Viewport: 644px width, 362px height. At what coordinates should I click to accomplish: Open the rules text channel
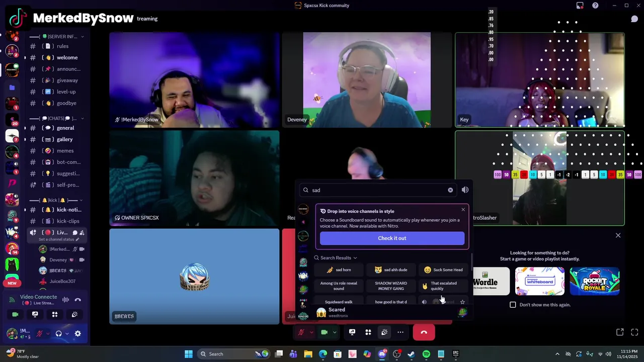point(56,46)
